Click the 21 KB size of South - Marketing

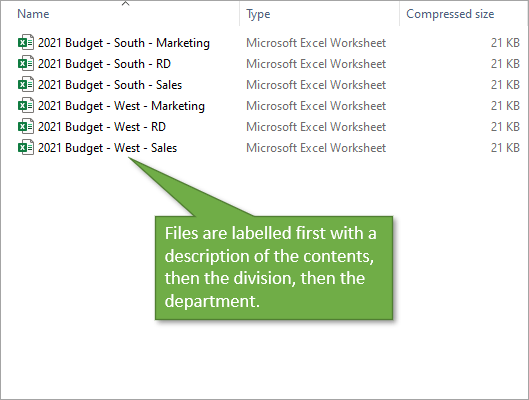pyautogui.click(x=505, y=43)
